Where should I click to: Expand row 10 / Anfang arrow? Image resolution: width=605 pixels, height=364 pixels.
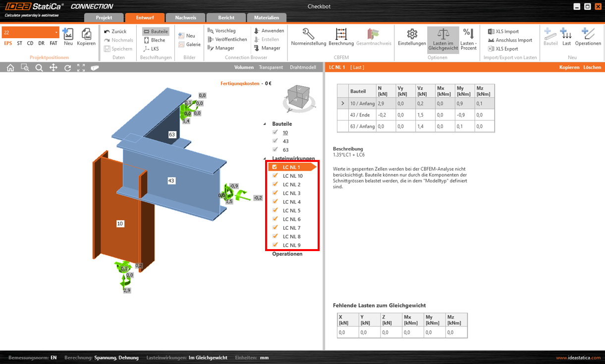[x=342, y=104]
